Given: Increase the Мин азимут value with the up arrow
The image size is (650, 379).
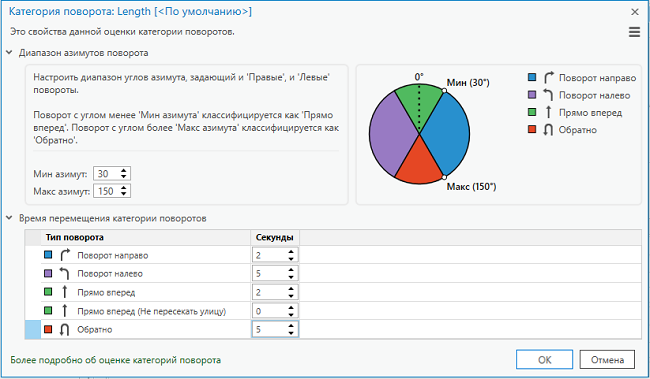Looking at the screenshot, I should pos(124,170).
